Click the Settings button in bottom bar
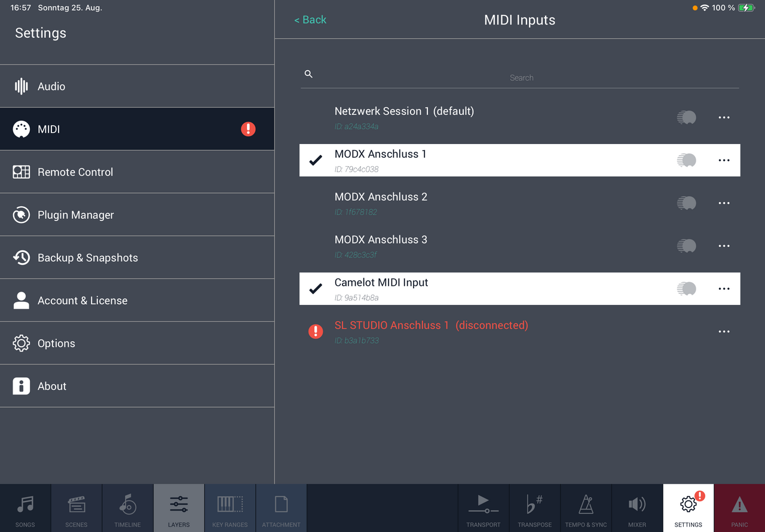The width and height of the screenshot is (765, 532). coord(688,508)
